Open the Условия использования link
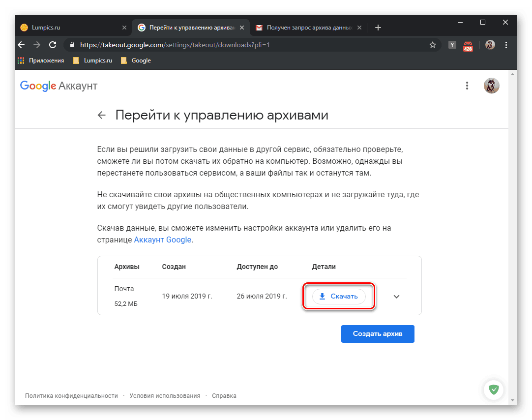 [x=165, y=395]
